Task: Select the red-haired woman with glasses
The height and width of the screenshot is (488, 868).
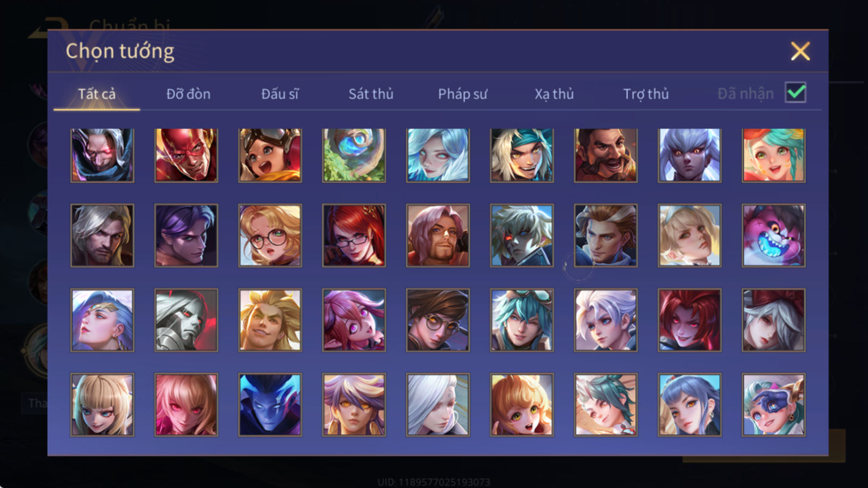Action: click(354, 235)
